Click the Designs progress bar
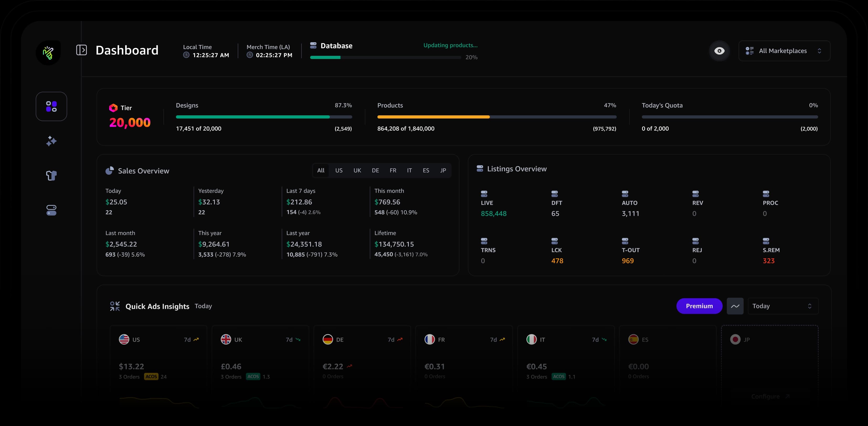This screenshot has height=426, width=868. coord(264,117)
